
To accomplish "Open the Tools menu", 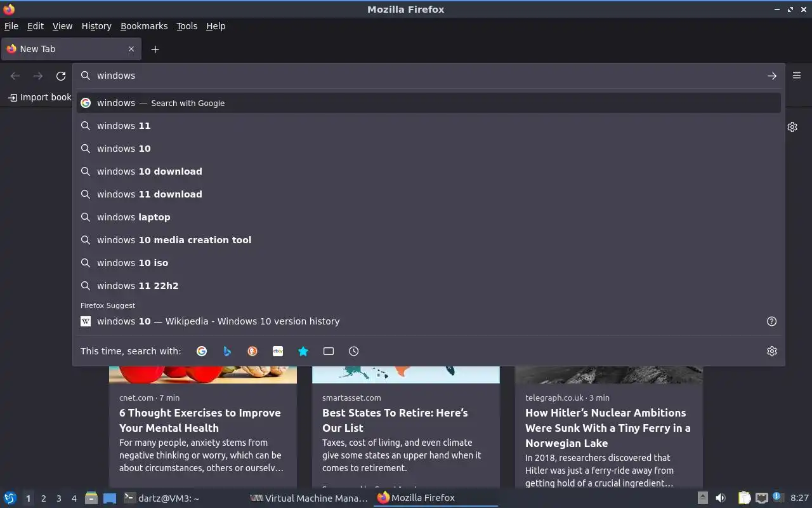I will (x=187, y=26).
